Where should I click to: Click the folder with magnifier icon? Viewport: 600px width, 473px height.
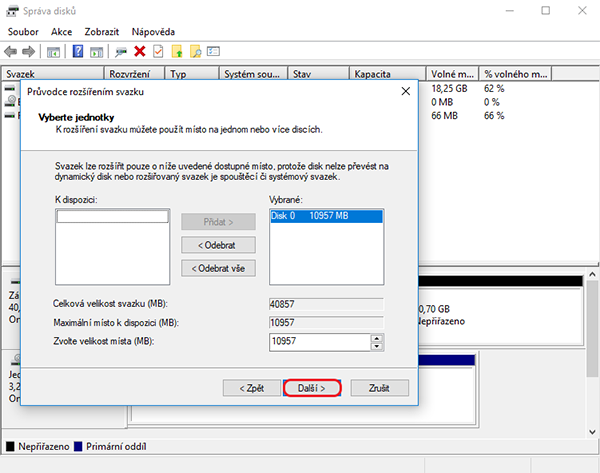(x=196, y=51)
